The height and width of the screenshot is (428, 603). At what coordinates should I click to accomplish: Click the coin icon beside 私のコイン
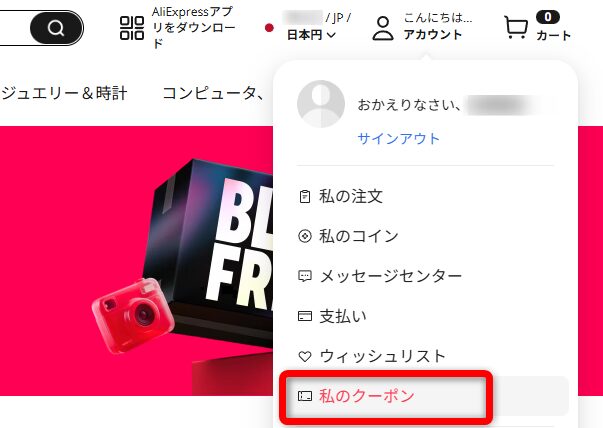pyautogui.click(x=305, y=236)
